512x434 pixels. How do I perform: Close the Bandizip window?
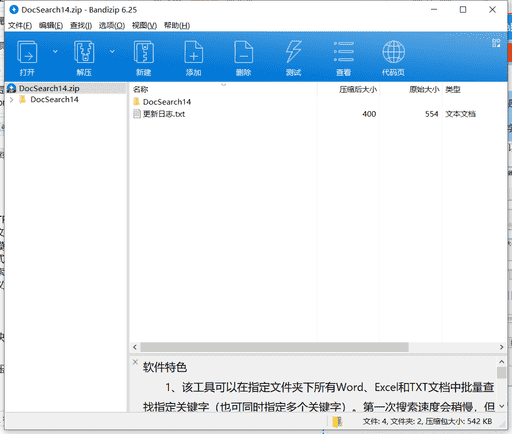tap(492, 10)
